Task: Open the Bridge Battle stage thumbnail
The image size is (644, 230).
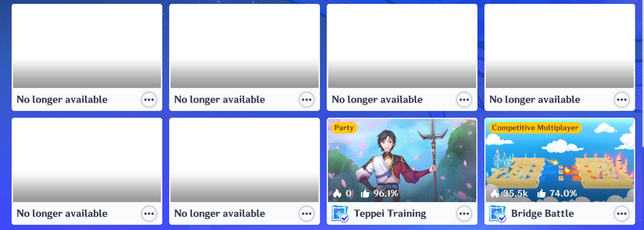Action: (x=560, y=160)
